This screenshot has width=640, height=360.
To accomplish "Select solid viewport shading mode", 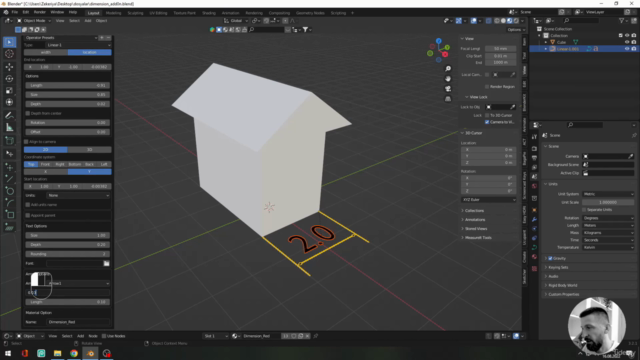I will 503,20.
